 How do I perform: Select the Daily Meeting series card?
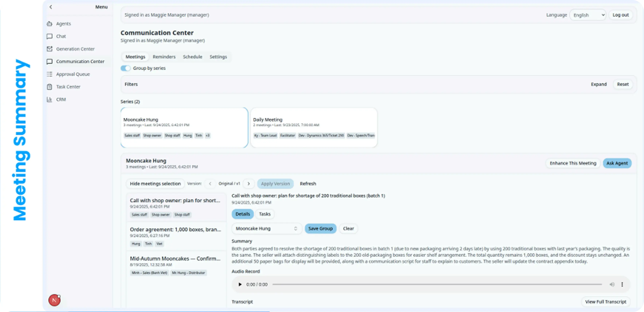[x=314, y=128]
